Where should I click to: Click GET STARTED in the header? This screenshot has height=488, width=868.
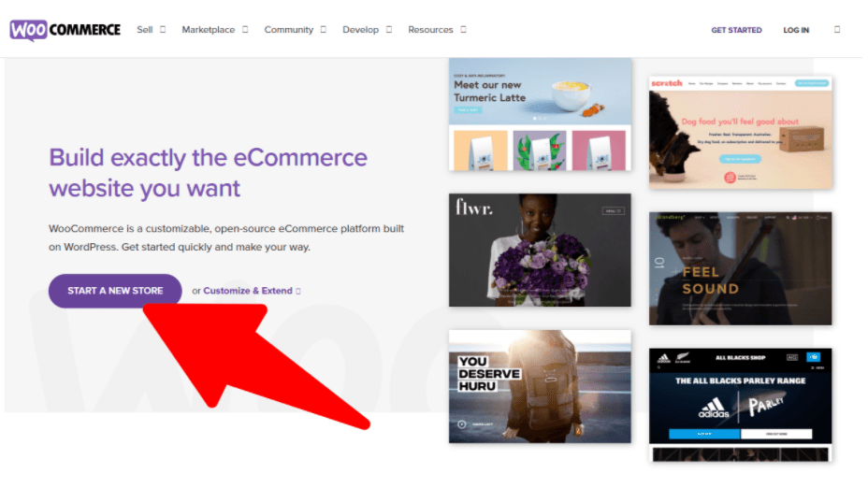coord(736,30)
